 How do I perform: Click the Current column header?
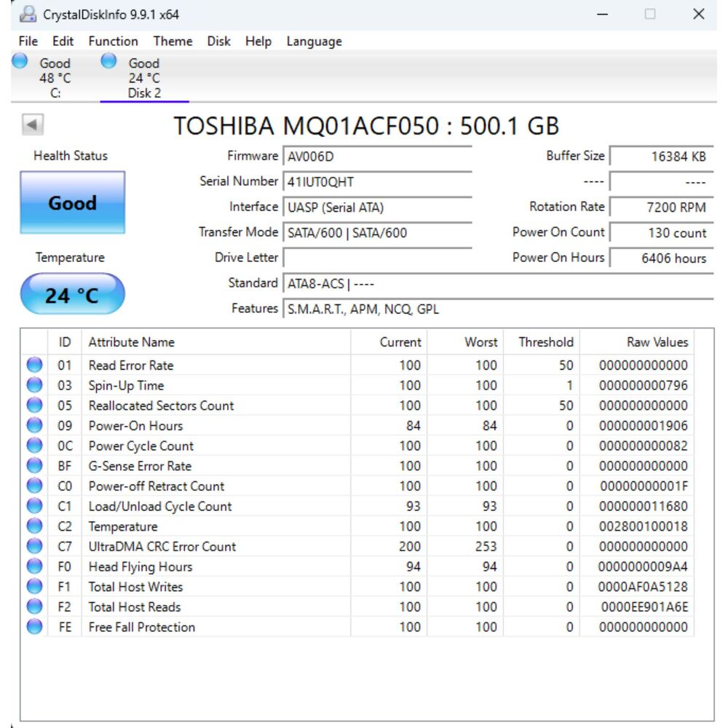point(389,342)
